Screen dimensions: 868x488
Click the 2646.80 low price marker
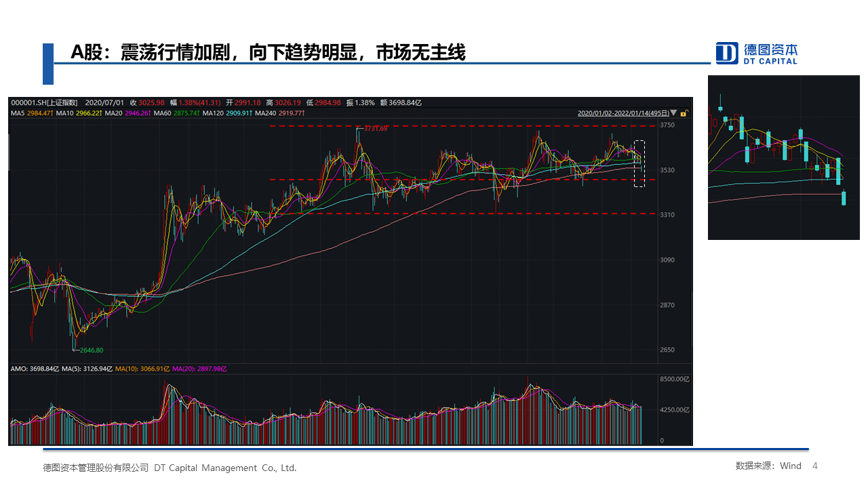pyautogui.click(x=90, y=350)
